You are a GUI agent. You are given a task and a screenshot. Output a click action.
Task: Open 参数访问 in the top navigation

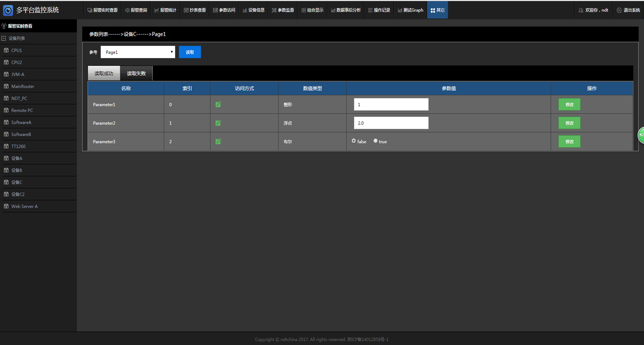click(224, 10)
